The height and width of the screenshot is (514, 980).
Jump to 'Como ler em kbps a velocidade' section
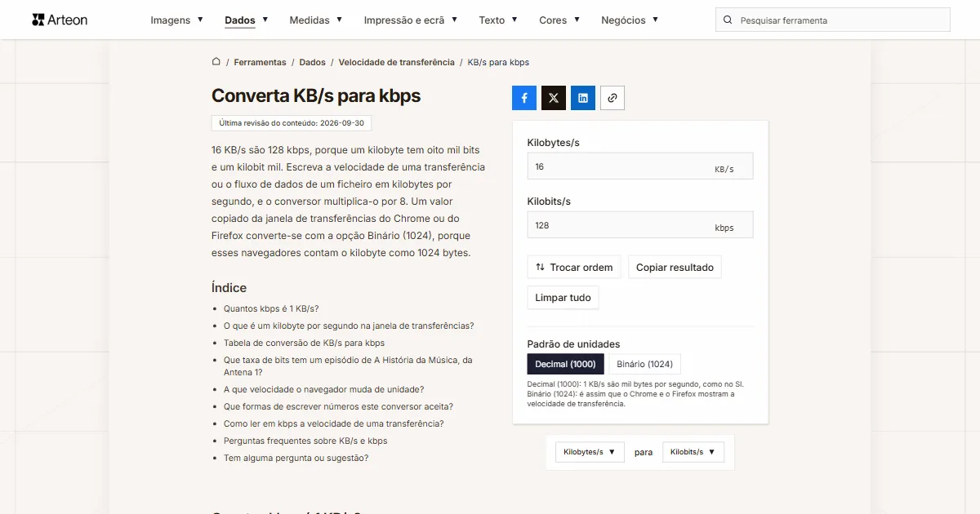point(334,423)
